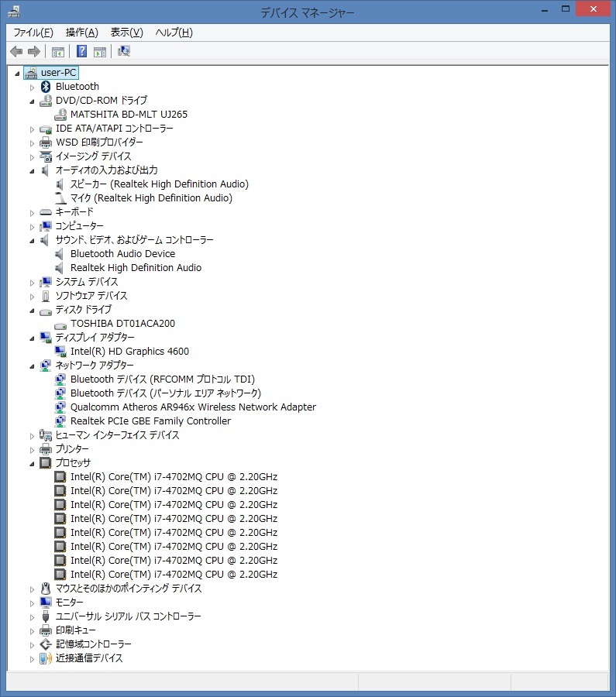Click the Bluetooth Audio Device speaker icon
Viewport: 616px width, 697px height.
(59, 254)
